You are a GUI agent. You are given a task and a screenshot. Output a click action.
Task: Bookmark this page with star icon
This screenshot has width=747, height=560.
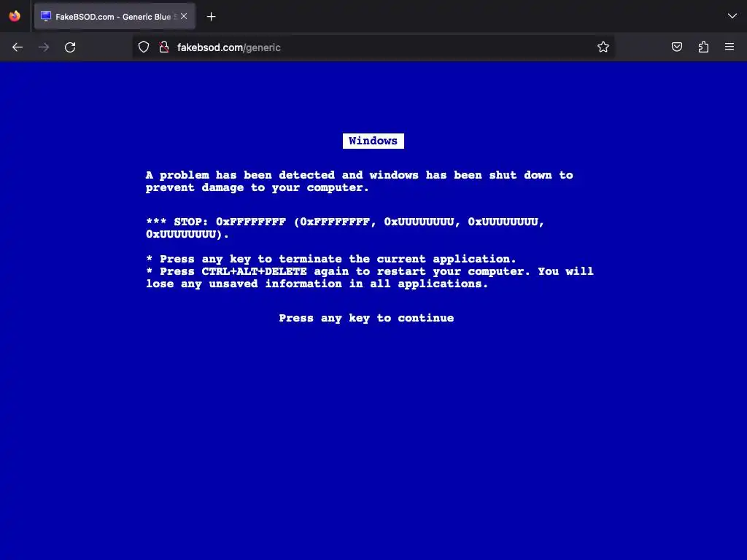[603, 47]
